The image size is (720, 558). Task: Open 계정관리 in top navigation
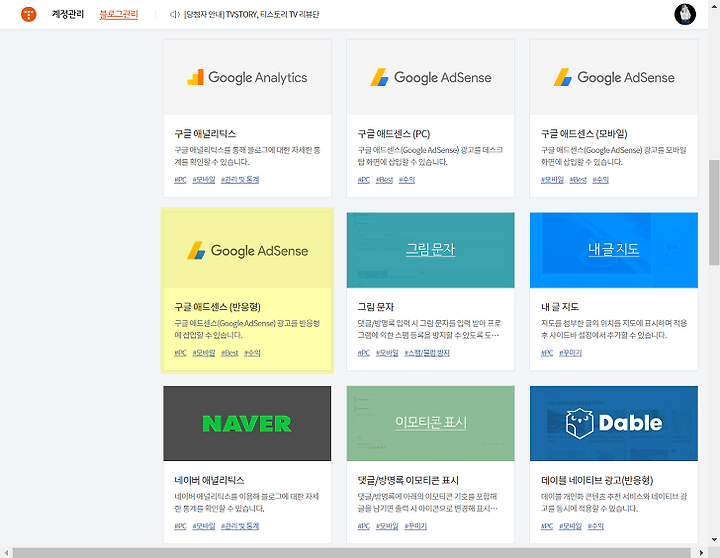(x=68, y=14)
